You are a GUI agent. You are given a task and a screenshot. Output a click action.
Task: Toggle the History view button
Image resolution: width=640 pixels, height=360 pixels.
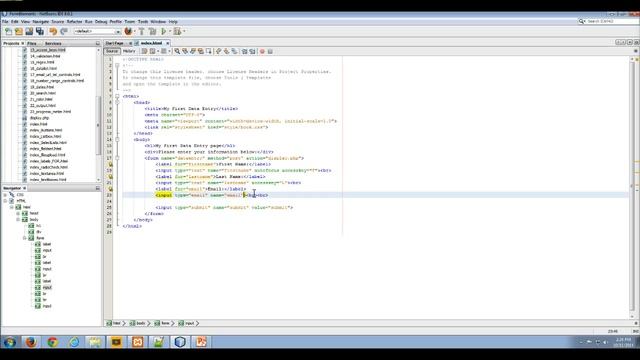point(129,51)
